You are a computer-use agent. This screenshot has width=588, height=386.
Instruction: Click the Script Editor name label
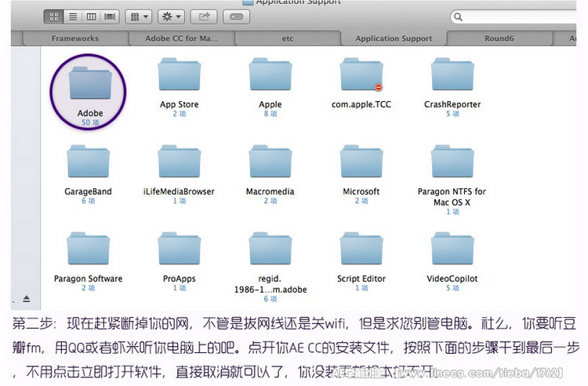click(361, 279)
